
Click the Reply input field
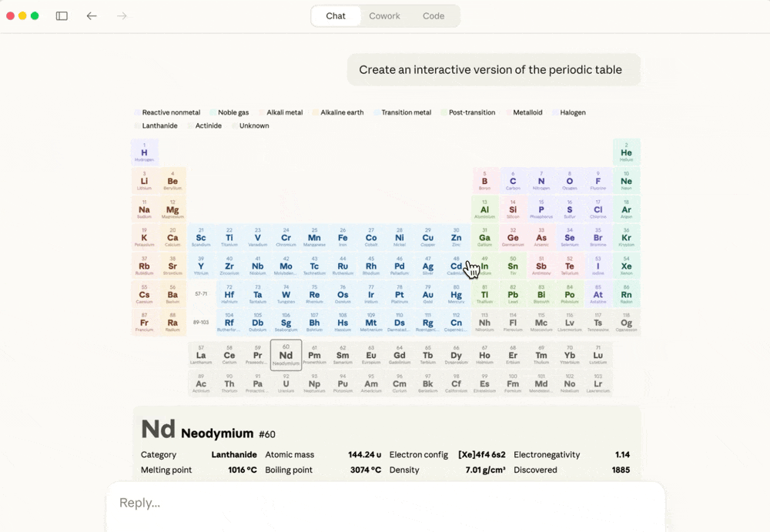[x=385, y=503]
